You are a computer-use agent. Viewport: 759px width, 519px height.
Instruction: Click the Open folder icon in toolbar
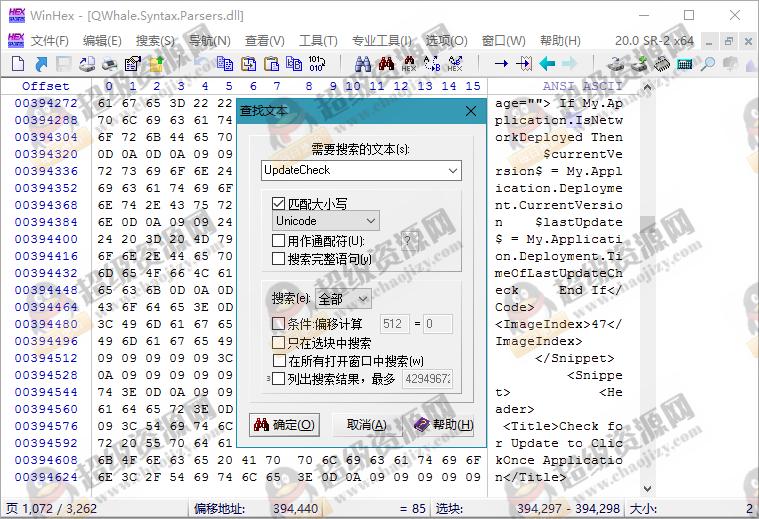pos(156,63)
